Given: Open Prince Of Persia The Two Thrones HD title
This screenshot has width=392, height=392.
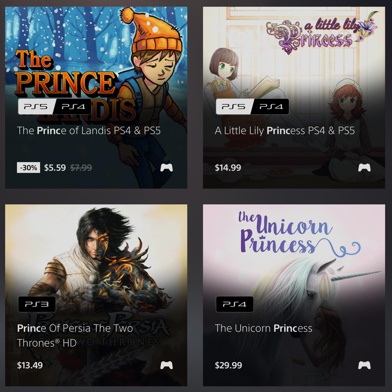Looking at the screenshot, I should click(x=75, y=335).
